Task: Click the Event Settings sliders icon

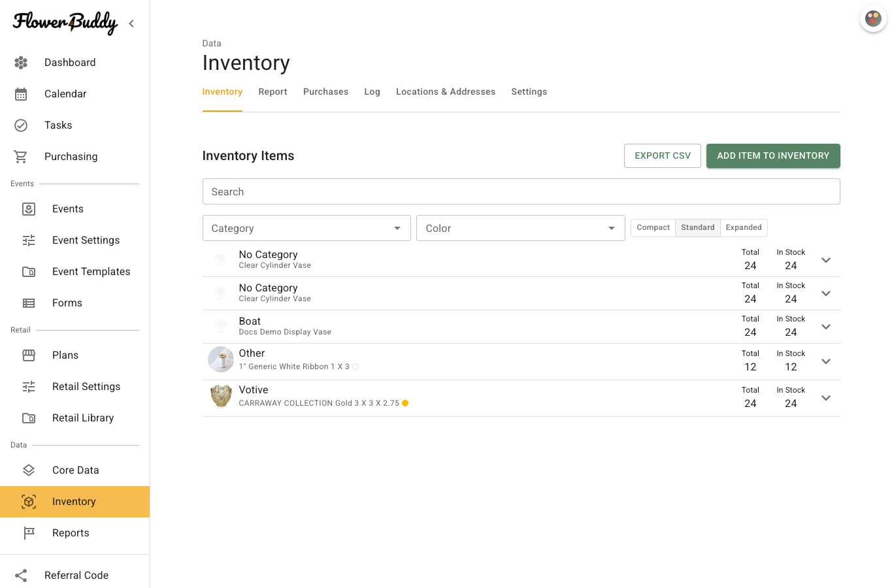Action: (x=29, y=240)
